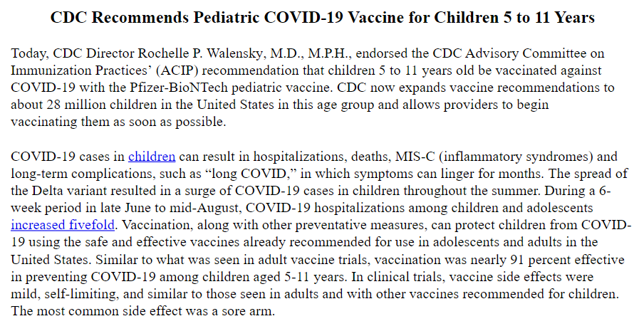This screenshot has width=644, height=331.
Task: Click the "(ACIP)" abbreviation
Action: click(180, 71)
